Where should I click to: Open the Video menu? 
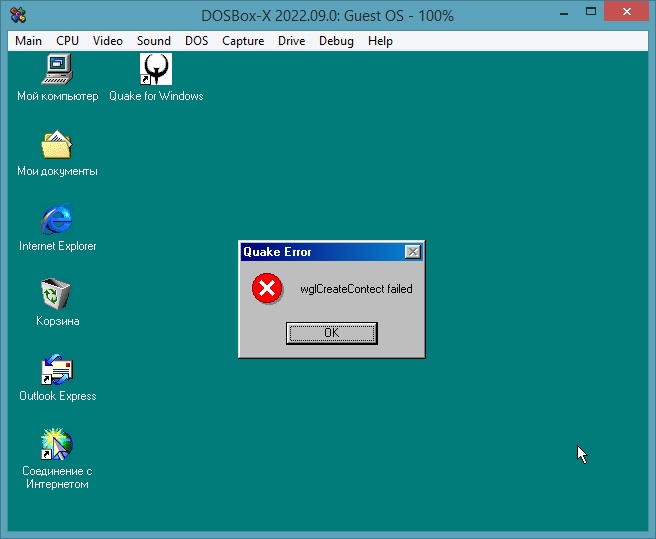click(108, 41)
